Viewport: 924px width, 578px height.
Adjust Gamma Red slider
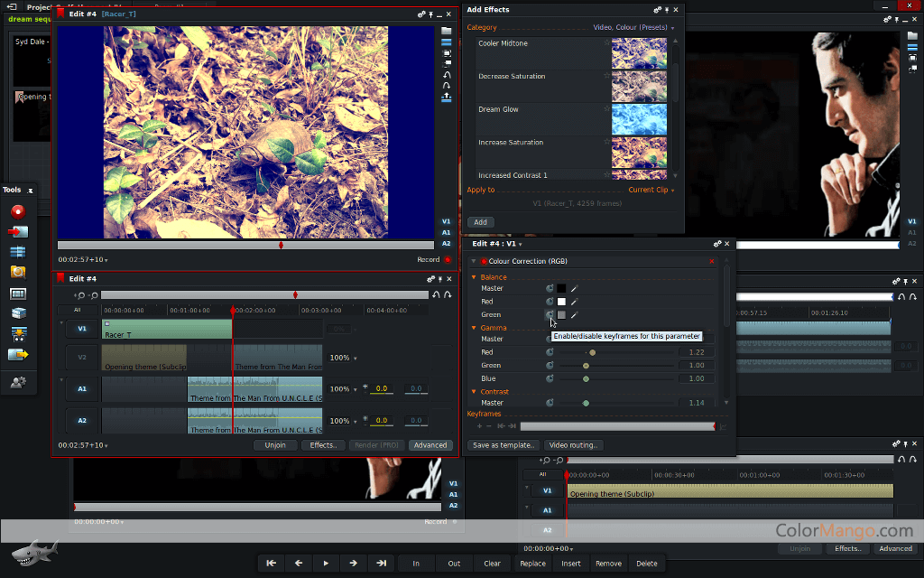(x=616, y=353)
